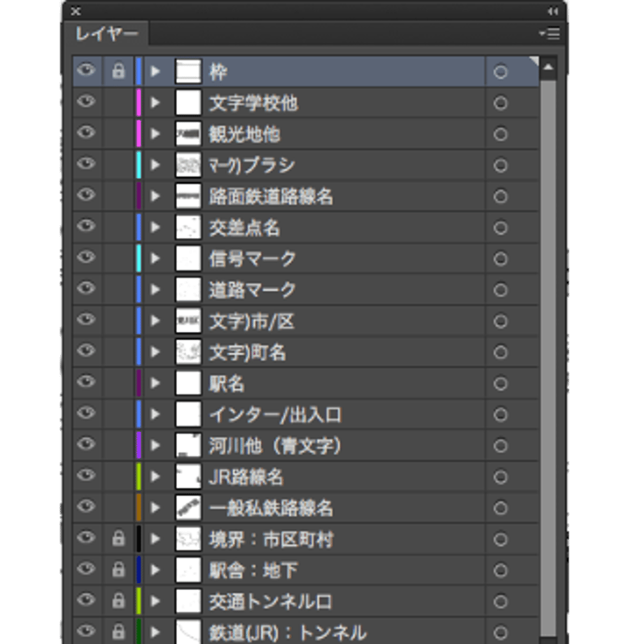Click the layer list vertical scrollbar thumb

click(x=548, y=357)
